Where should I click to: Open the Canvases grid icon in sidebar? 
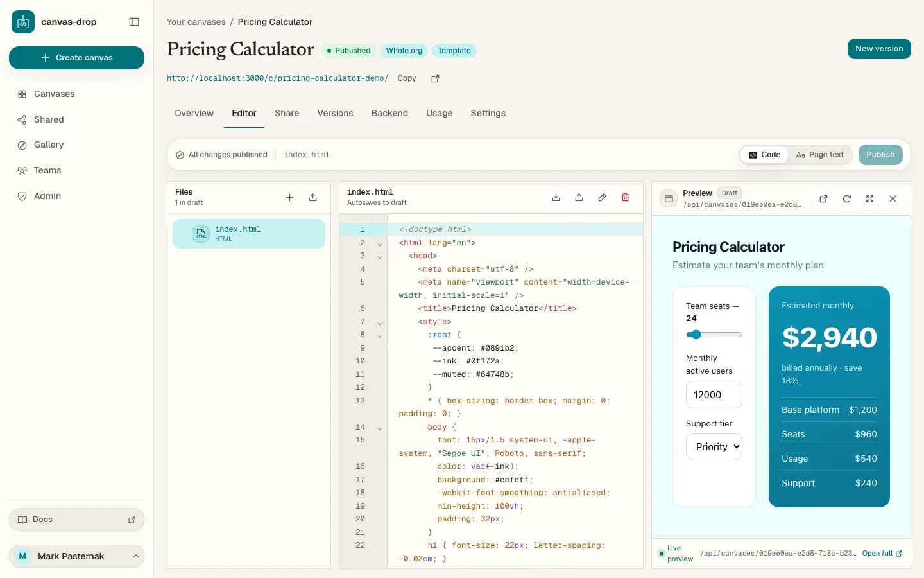click(22, 94)
